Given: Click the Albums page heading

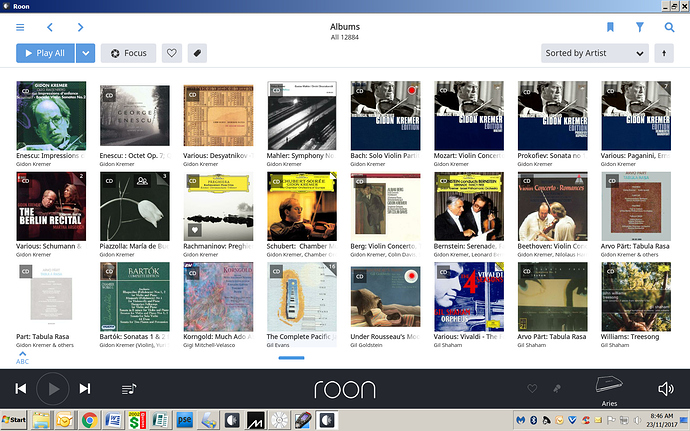Looking at the screenshot, I should tap(345, 27).
